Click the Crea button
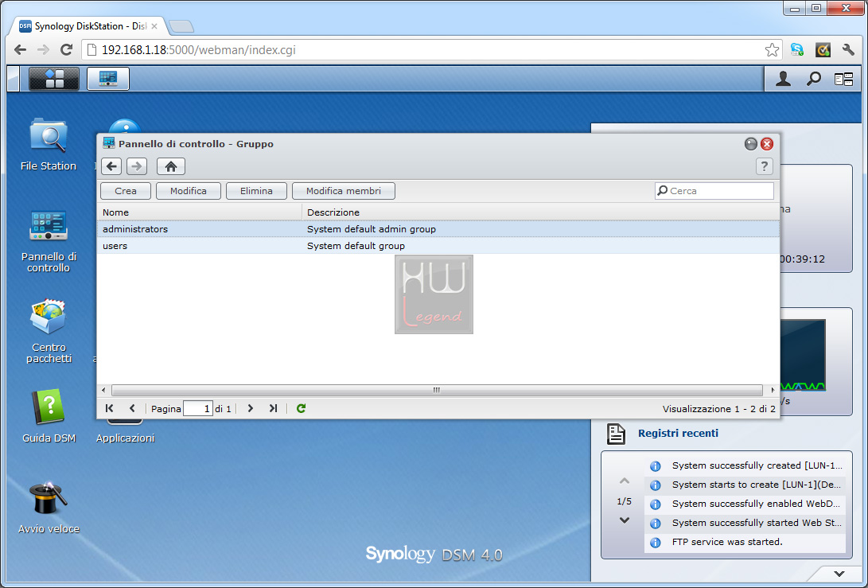Image resolution: width=868 pixels, height=588 pixels. [x=126, y=191]
